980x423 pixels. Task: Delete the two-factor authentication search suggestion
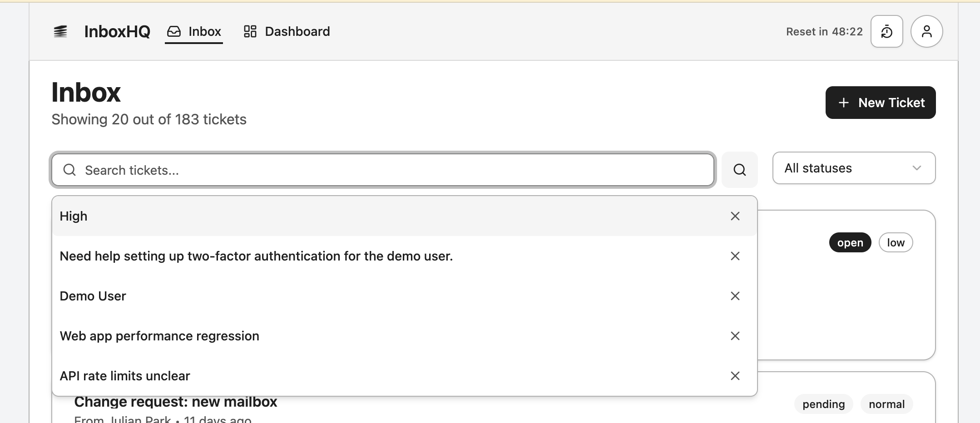(x=735, y=256)
